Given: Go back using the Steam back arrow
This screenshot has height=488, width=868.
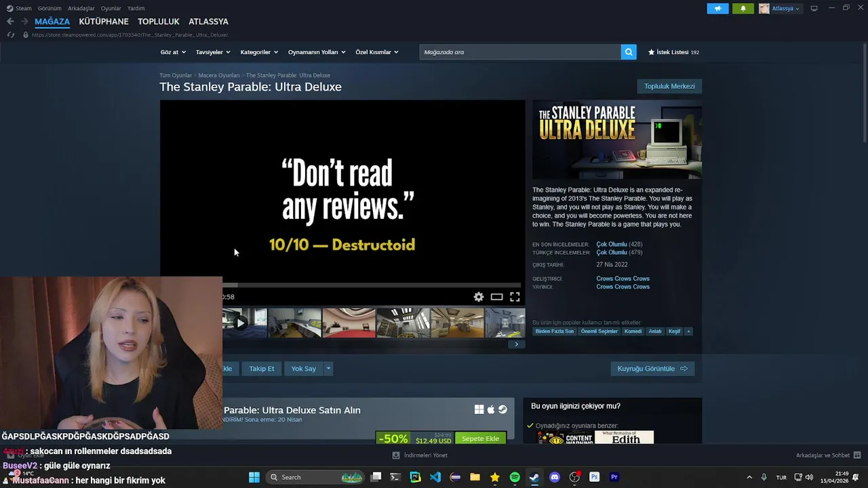Looking at the screenshot, I should (x=10, y=21).
